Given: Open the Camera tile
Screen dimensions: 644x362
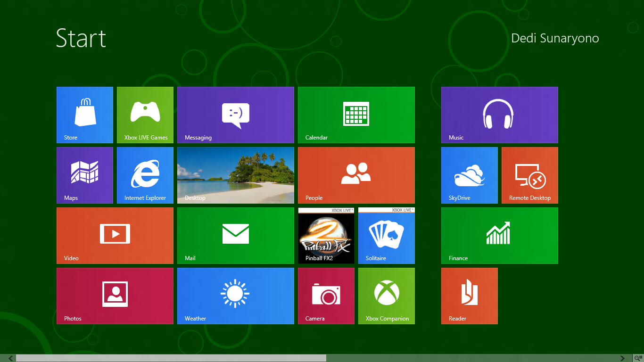Looking at the screenshot, I should point(326,296).
